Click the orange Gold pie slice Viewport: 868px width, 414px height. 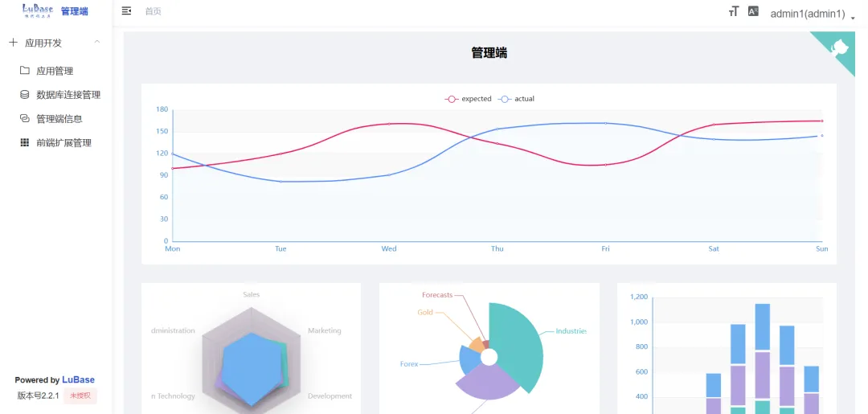point(476,346)
